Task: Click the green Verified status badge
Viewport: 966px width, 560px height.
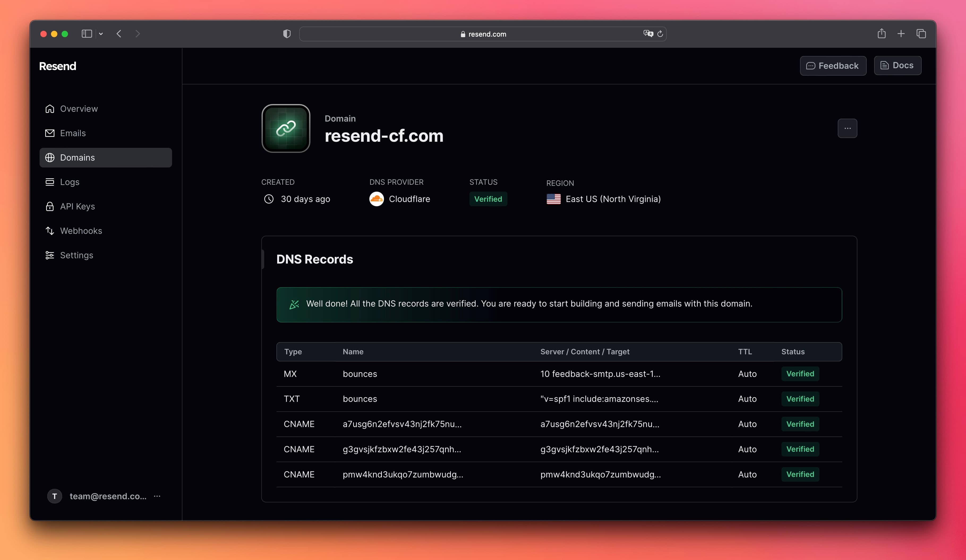Action: point(488,199)
